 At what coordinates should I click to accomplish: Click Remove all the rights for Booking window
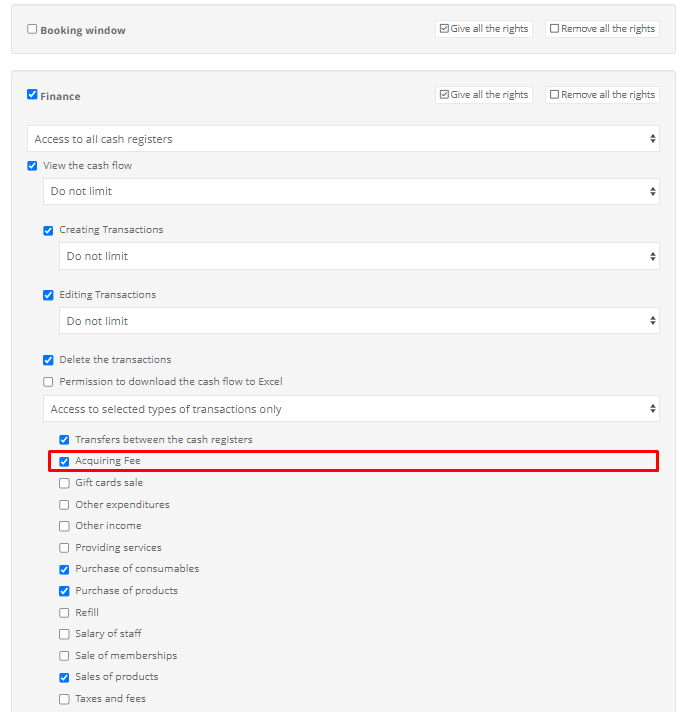point(602,29)
